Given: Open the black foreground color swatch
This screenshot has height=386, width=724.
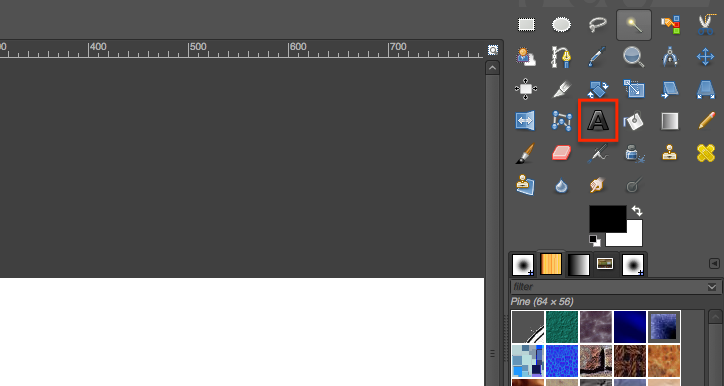Looking at the screenshot, I should click(x=608, y=219).
